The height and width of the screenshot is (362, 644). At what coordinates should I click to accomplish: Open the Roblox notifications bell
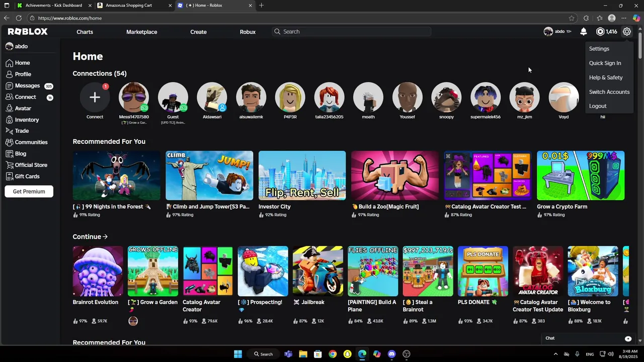[x=583, y=32]
